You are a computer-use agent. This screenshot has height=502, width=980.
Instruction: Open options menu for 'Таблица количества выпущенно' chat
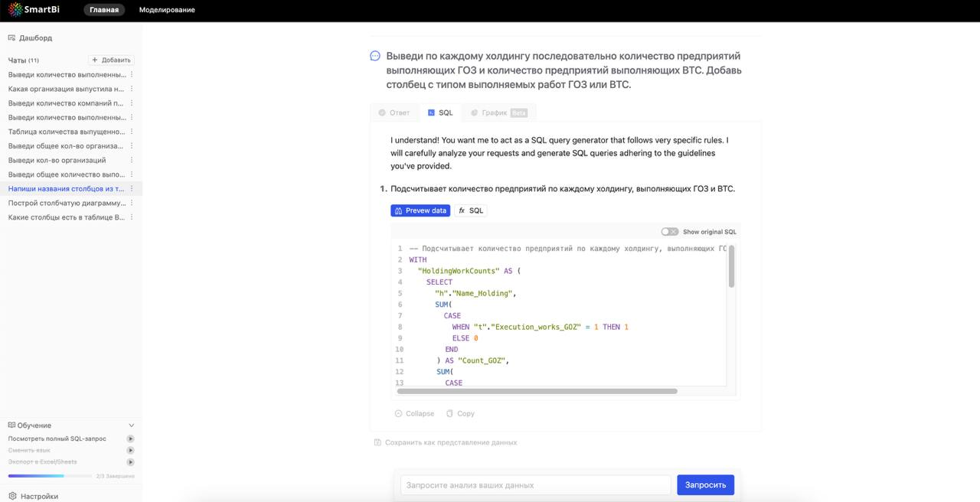[132, 132]
